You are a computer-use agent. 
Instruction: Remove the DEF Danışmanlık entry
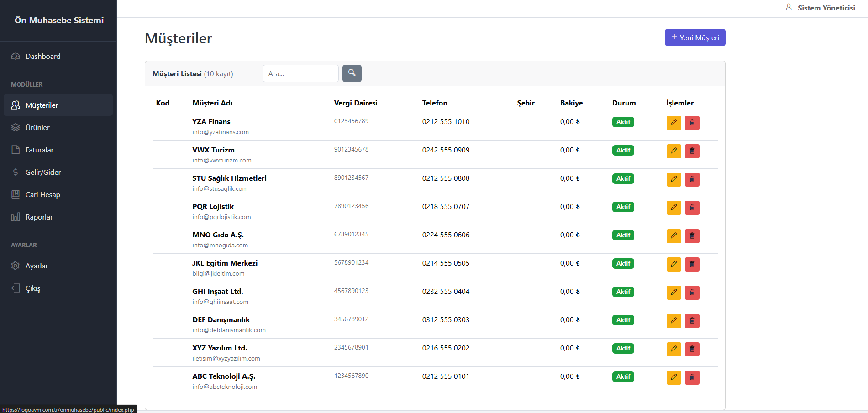[692, 321]
